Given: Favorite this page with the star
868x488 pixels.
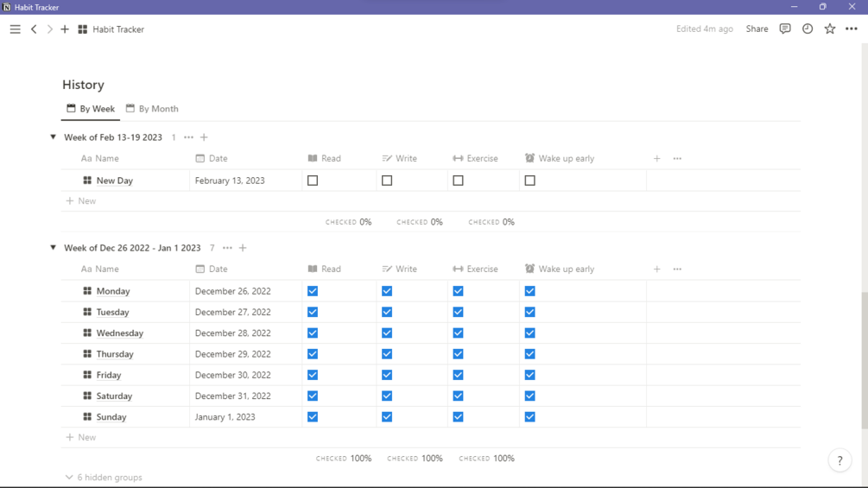Looking at the screenshot, I should tap(830, 29).
